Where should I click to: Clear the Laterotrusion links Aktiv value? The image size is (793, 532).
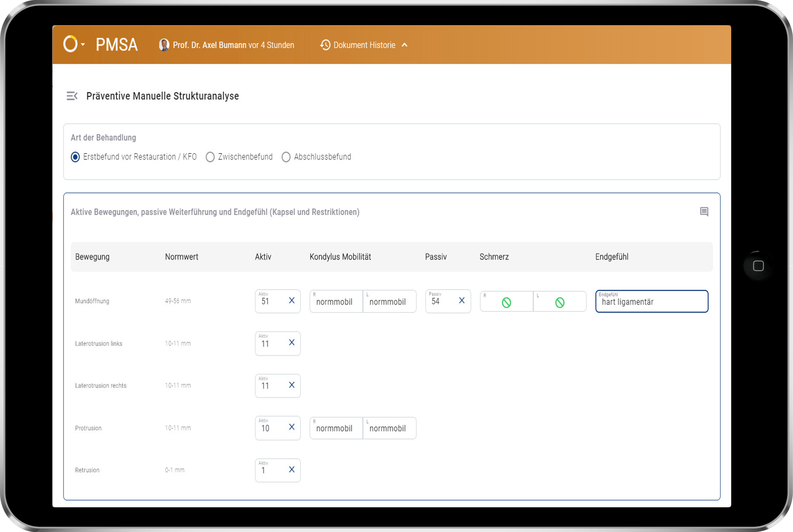click(292, 343)
